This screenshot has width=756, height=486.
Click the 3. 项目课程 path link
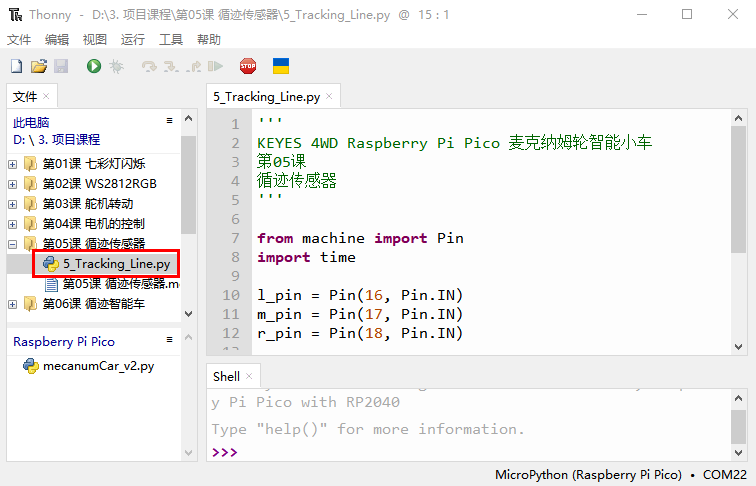(x=69, y=140)
